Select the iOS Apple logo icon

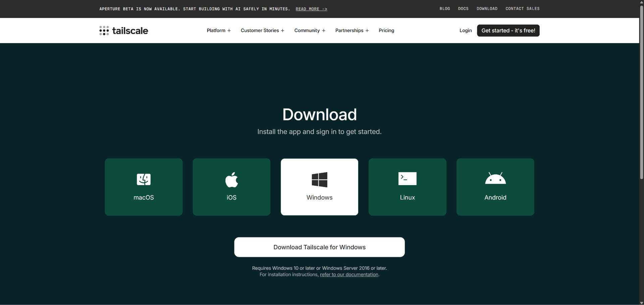click(x=231, y=179)
